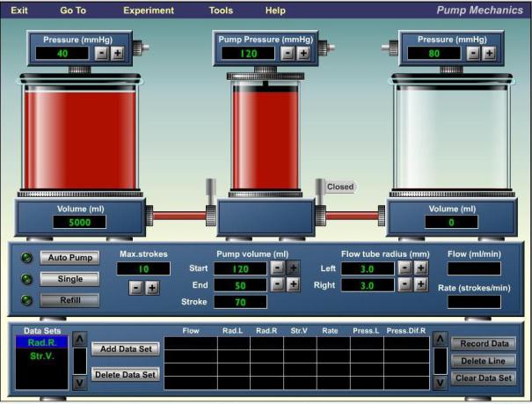Decrease Pump Pressure with minus button

[x=288, y=53]
